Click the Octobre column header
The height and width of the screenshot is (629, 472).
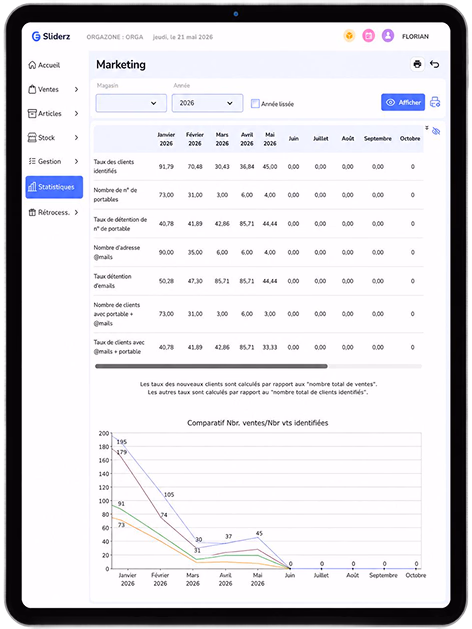410,138
